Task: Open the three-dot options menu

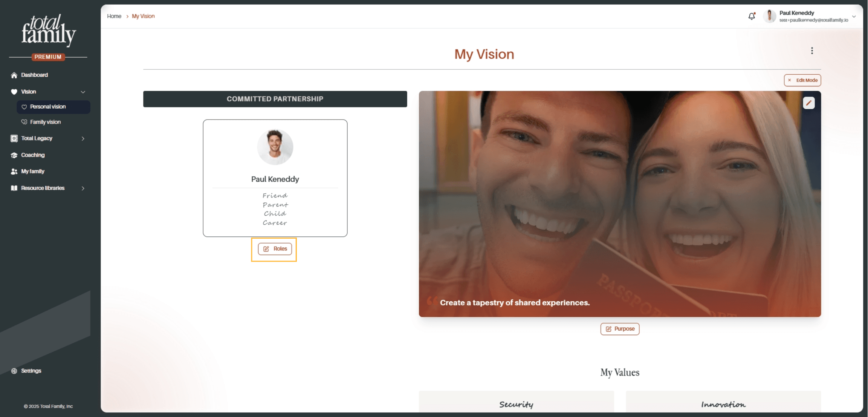Action: (x=812, y=51)
